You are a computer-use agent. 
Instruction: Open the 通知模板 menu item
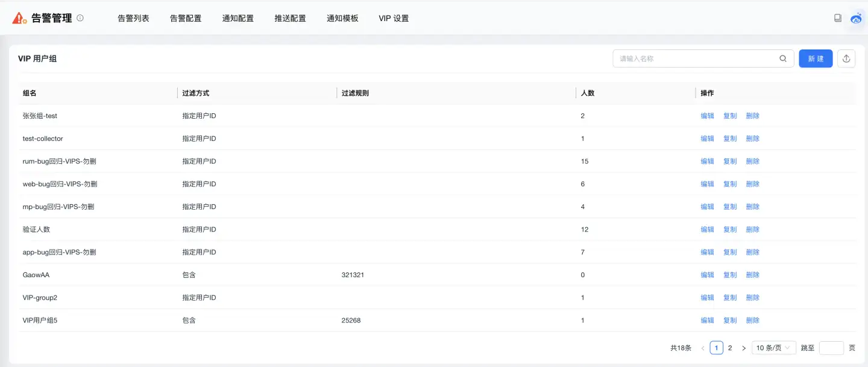(x=342, y=18)
